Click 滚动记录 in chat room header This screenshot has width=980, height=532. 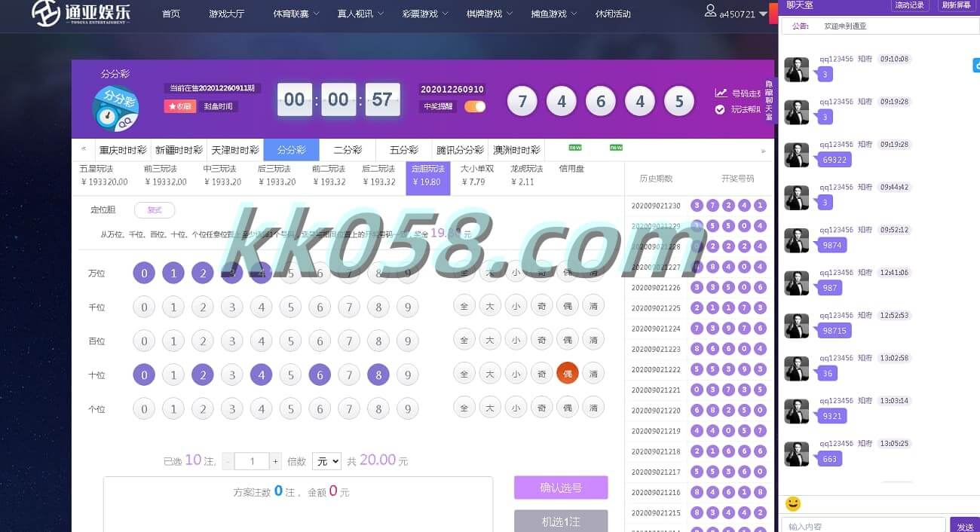point(910,5)
